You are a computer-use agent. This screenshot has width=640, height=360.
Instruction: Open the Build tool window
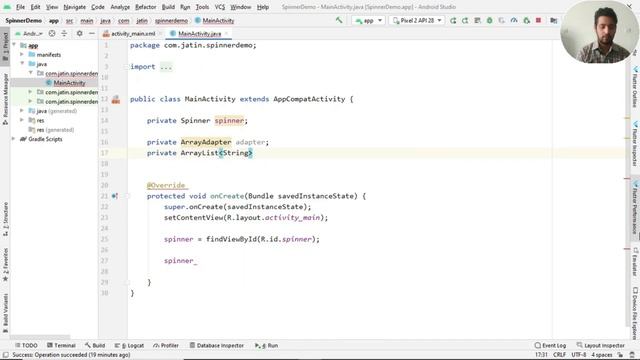95,345
